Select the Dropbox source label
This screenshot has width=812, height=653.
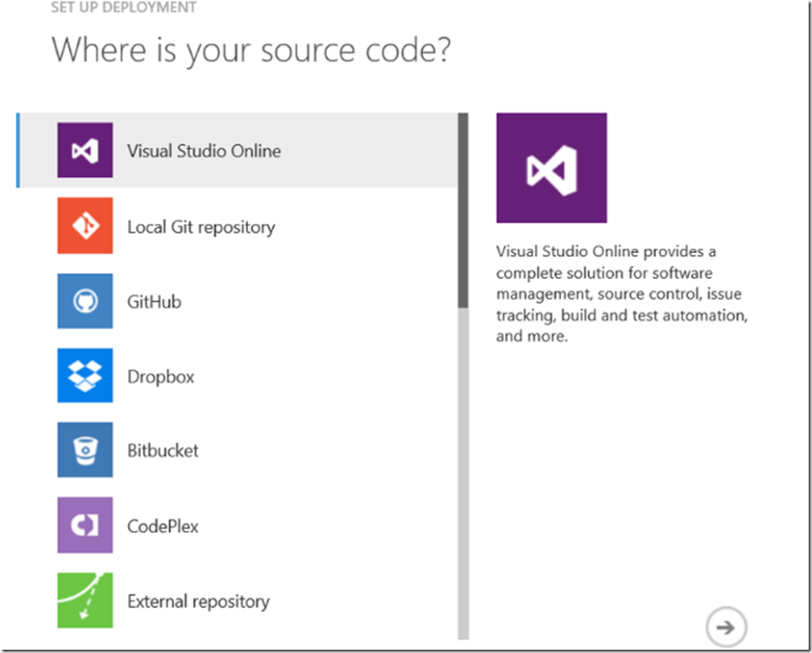pos(160,377)
